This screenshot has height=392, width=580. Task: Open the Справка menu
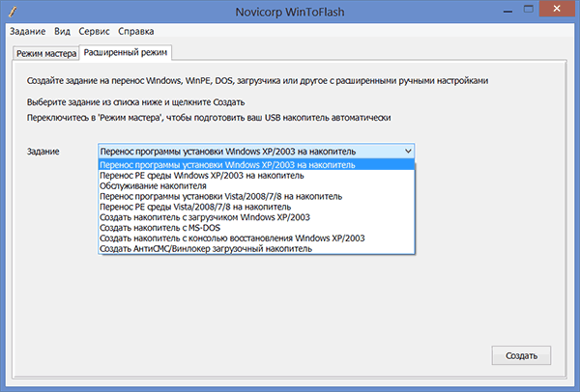pyautogui.click(x=135, y=32)
